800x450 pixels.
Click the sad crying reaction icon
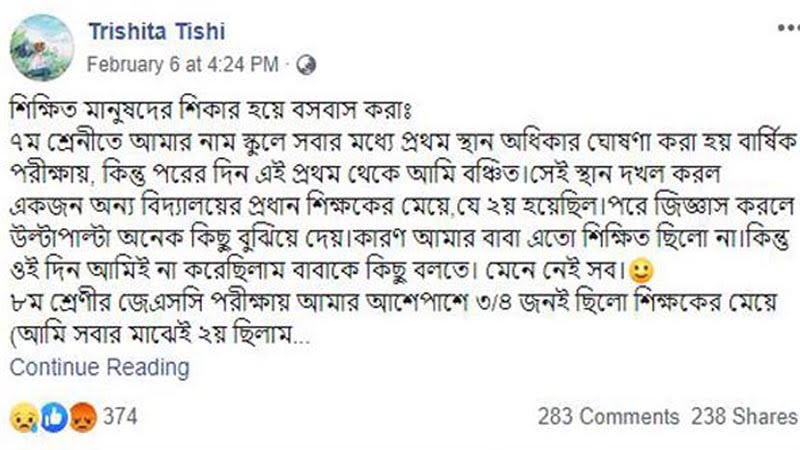coord(24,417)
